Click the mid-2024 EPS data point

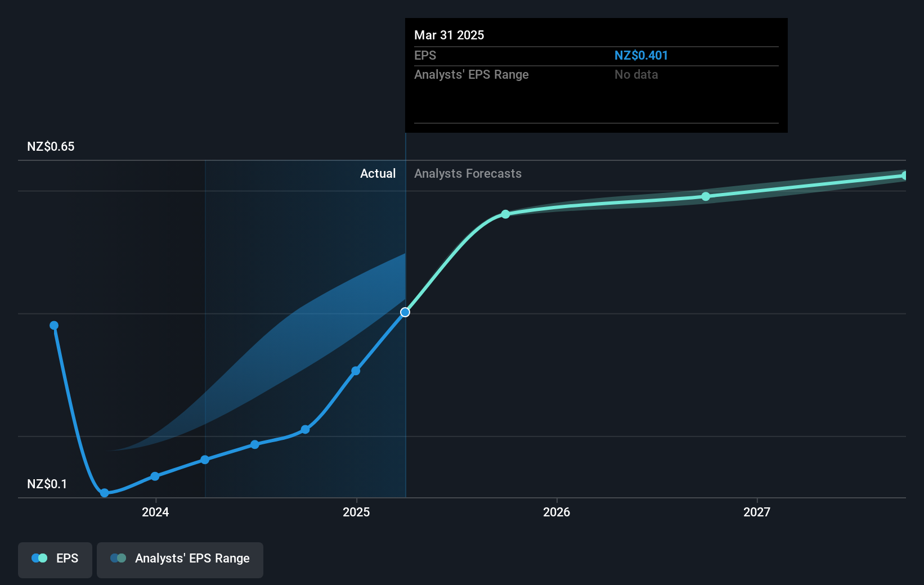tap(255, 444)
